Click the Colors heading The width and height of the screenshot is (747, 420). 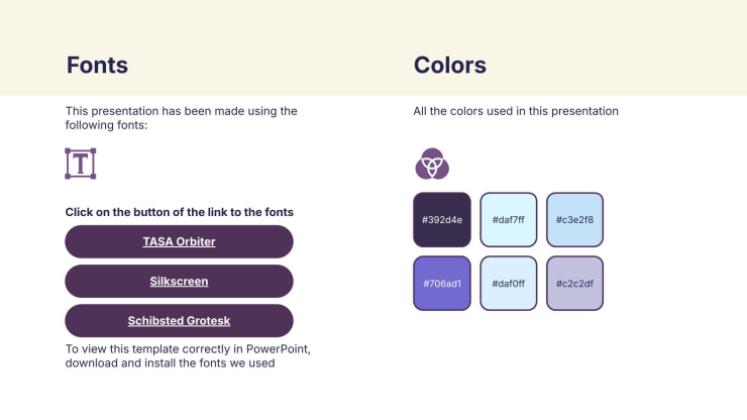[x=450, y=66]
